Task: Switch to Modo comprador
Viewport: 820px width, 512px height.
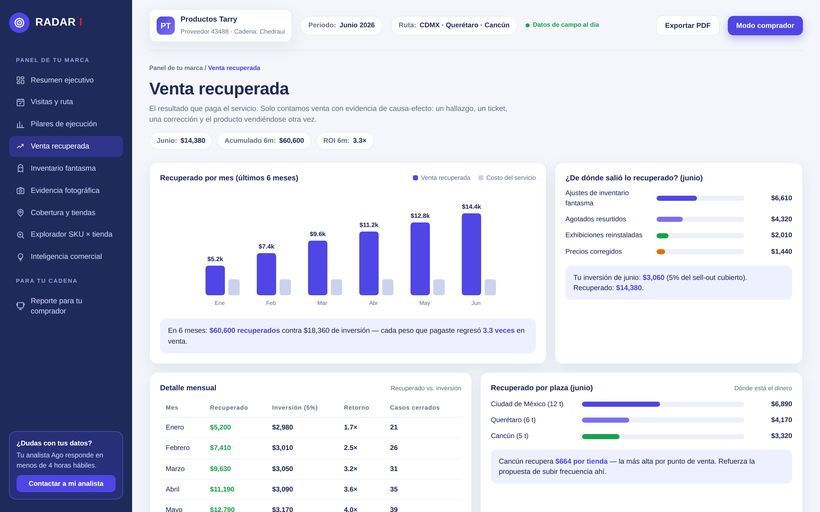Action: point(765,25)
